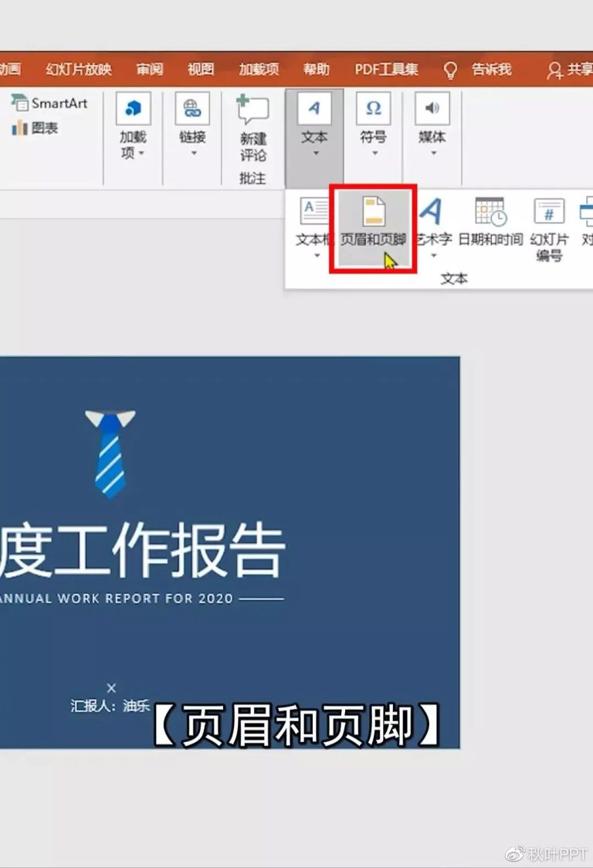Select the slide title 度工作报告
593x868 pixels.
142,551
